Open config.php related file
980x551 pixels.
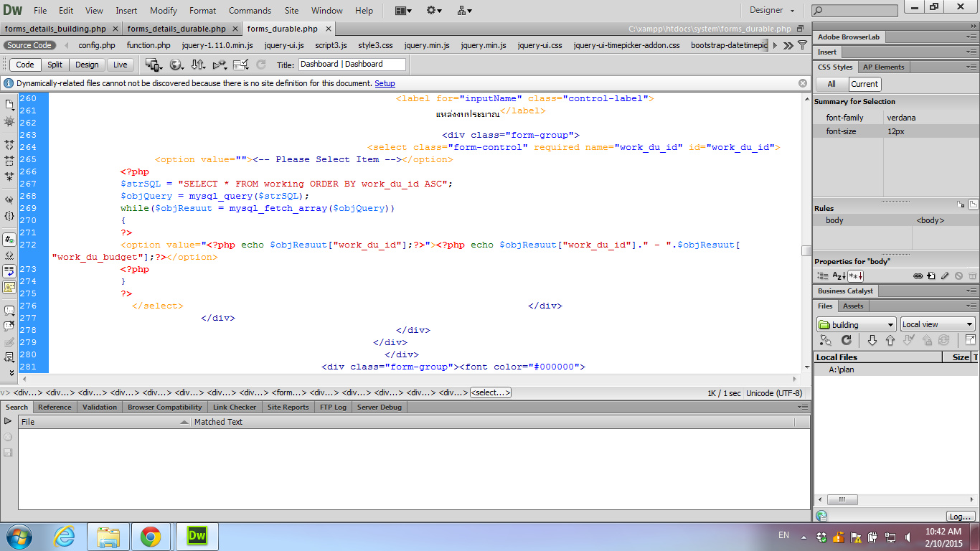97,45
